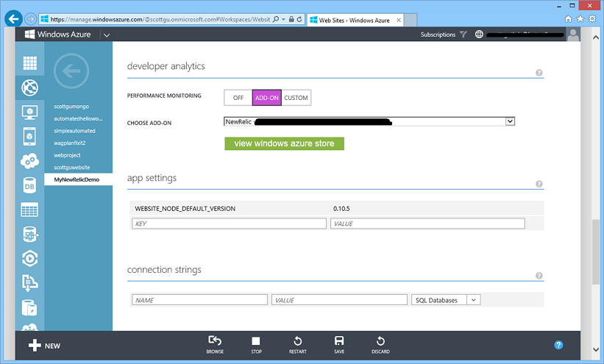Open Virtual Machines monitor icon
Viewport: 604px width, 364px height.
29,113
